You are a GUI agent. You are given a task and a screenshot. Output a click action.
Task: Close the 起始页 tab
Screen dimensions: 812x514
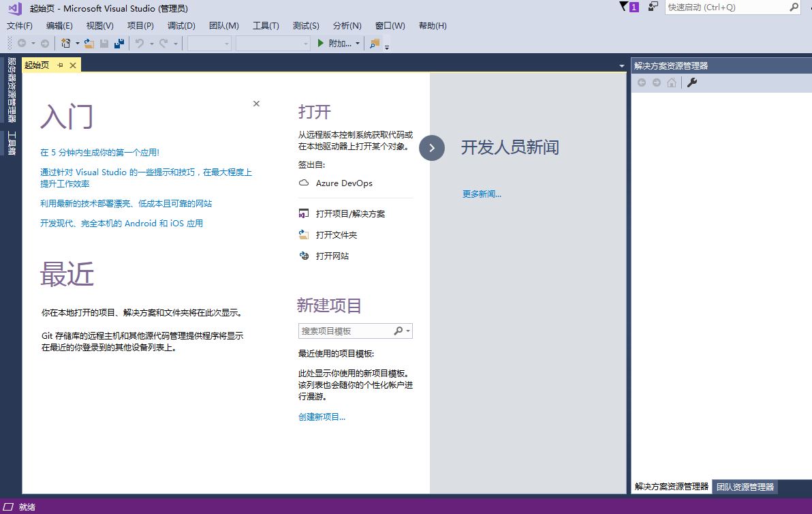(73, 65)
